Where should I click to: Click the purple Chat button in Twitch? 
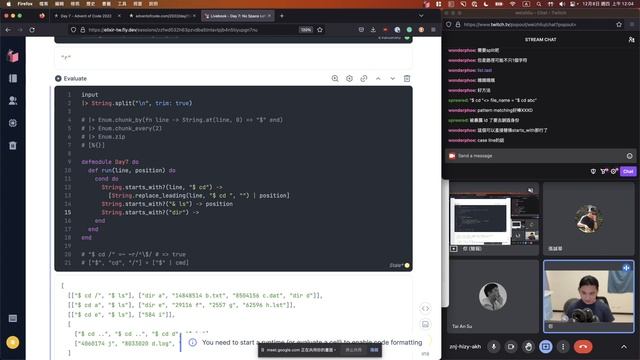[x=628, y=171]
